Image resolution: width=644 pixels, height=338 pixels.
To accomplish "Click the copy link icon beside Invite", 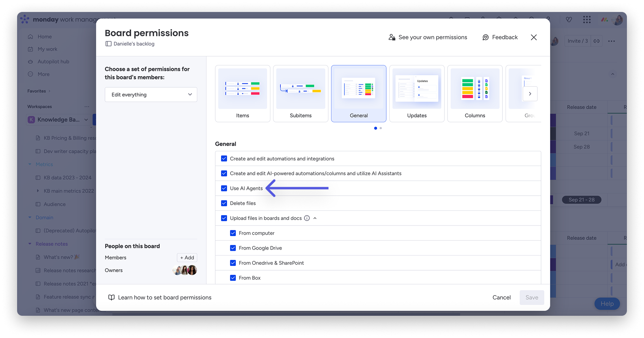I will (x=596, y=41).
